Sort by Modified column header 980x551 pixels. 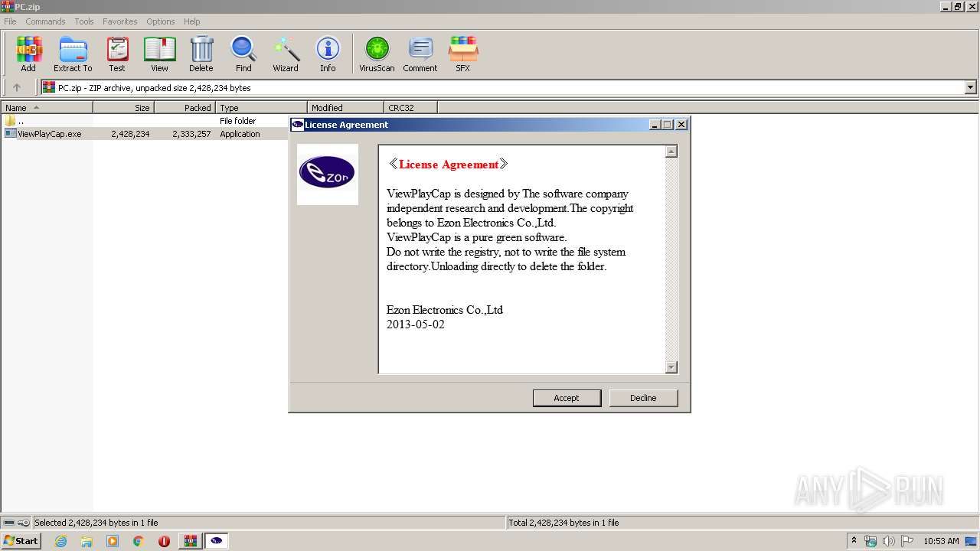click(345, 108)
